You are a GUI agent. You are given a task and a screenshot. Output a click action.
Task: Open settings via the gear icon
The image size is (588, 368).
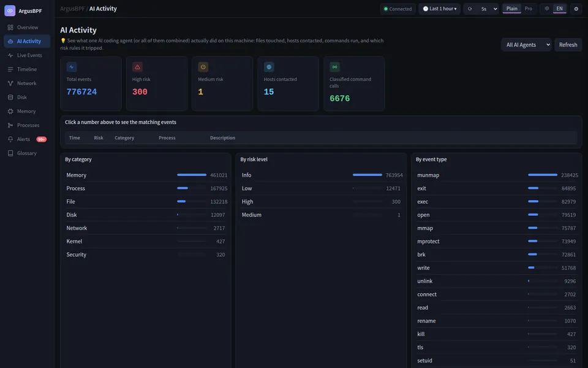tap(576, 9)
